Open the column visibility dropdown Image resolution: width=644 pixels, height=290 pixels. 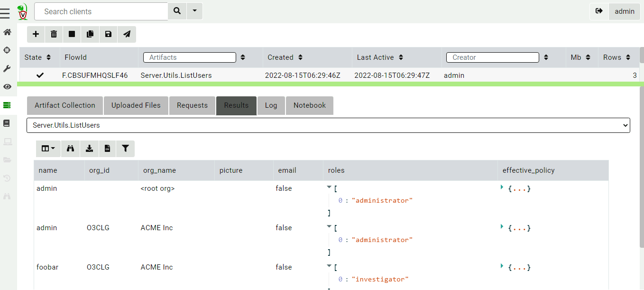click(48, 149)
